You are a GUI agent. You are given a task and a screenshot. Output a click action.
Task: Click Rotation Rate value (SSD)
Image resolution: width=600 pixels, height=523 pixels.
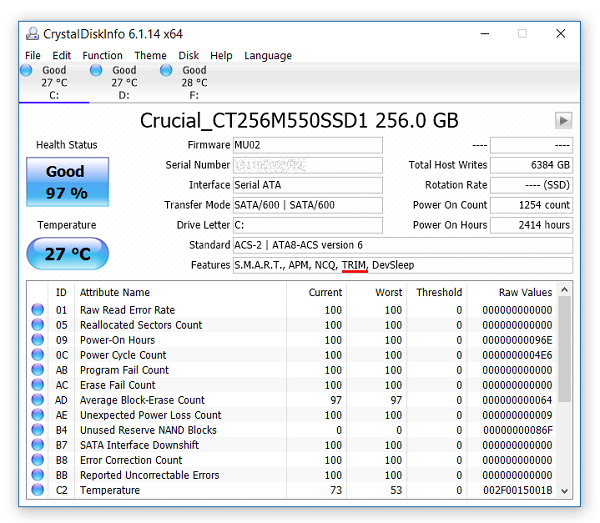coord(532,185)
